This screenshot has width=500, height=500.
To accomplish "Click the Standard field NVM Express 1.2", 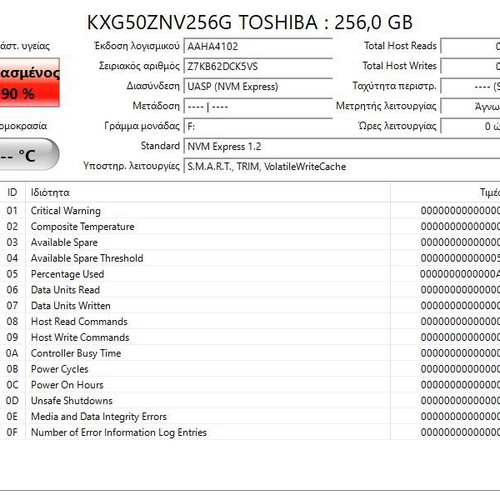I will pos(342,146).
